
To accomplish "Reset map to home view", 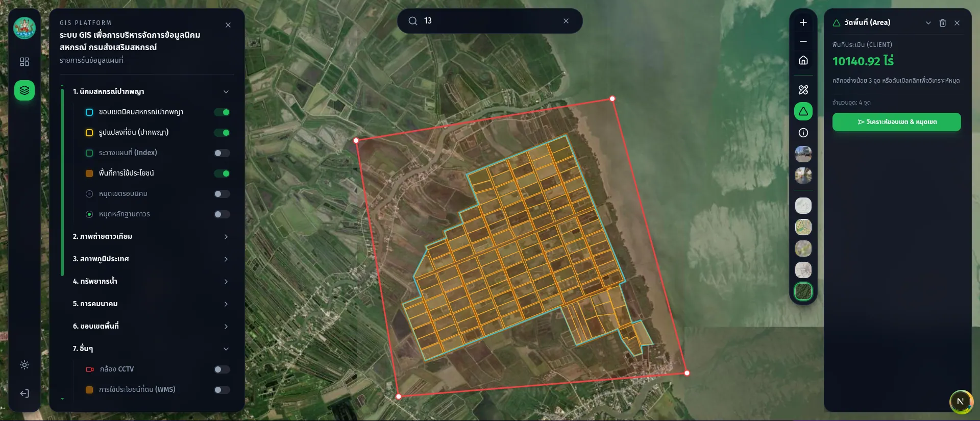I will click(803, 60).
